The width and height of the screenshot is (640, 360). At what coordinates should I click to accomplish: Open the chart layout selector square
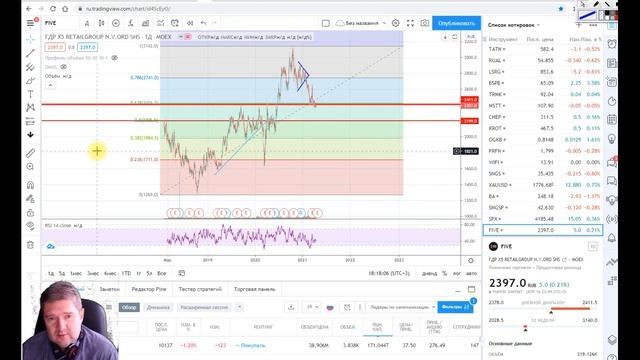[326, 23]
